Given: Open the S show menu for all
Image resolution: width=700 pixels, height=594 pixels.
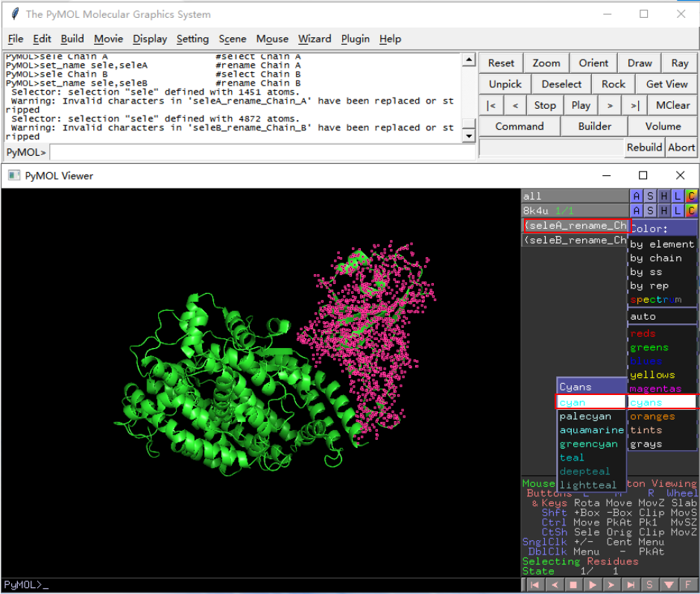Looking at the screenshot, I should (x=650, y=196).
